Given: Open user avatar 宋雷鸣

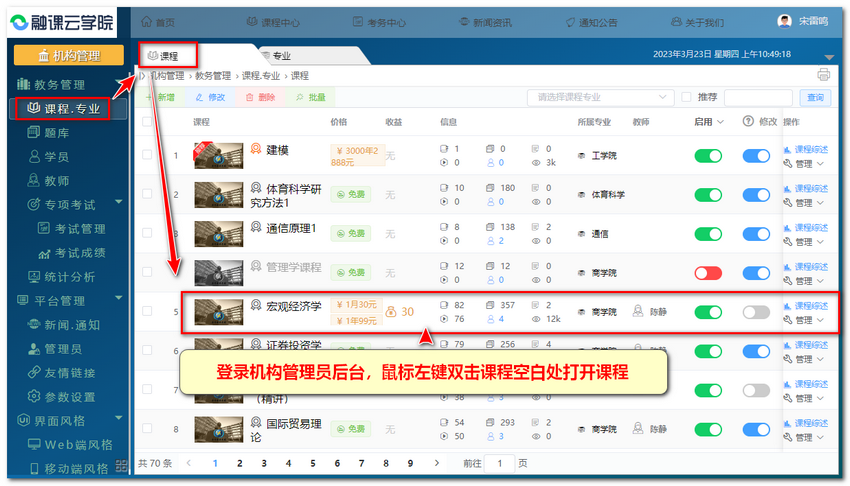Looking at the screenshot, I should tap(784, 22).
